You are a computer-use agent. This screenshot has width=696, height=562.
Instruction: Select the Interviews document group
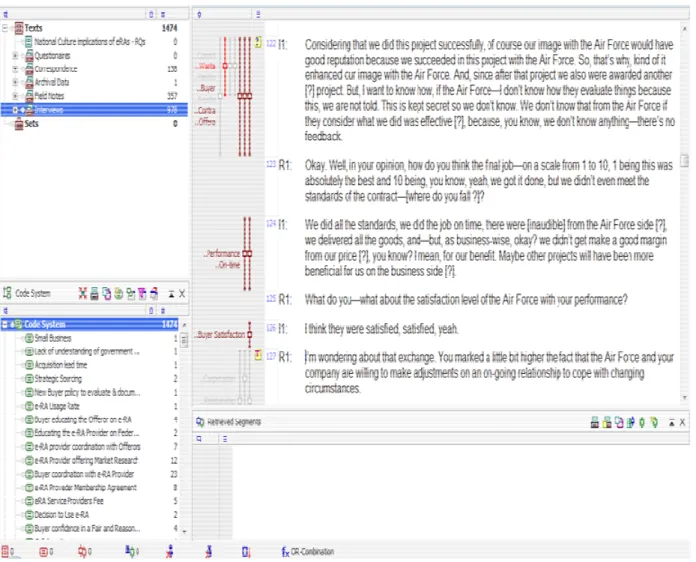tap(94, 110)
